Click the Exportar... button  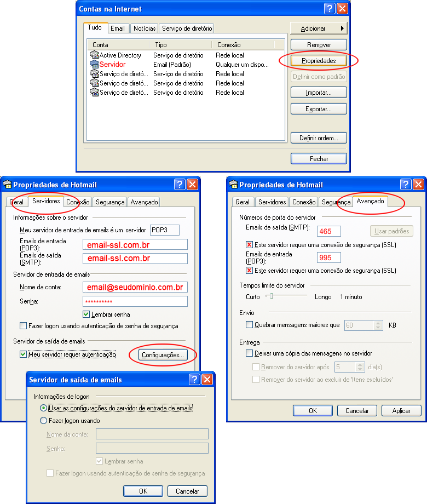pos(319,108)
